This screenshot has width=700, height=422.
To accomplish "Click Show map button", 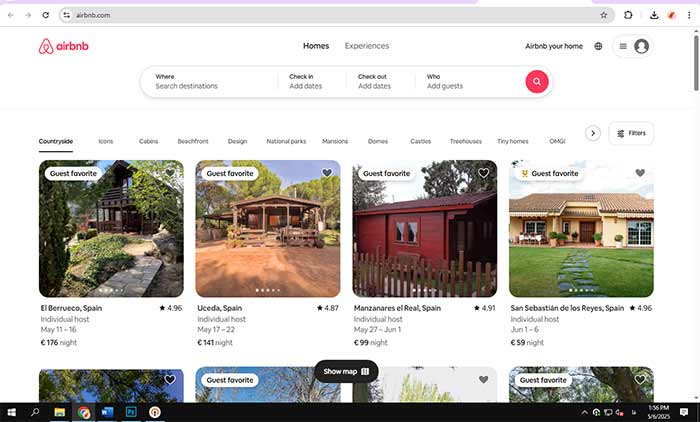I will click(346, 371).
